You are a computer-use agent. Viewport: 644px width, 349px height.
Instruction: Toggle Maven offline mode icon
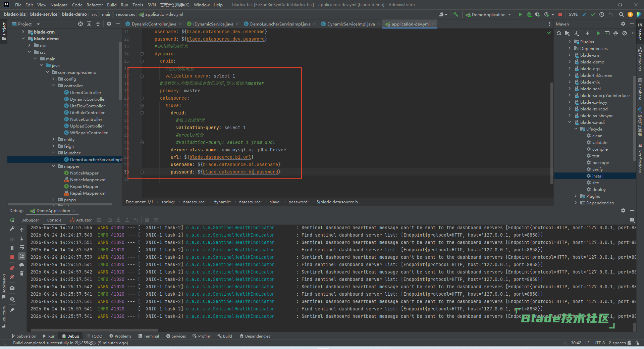click(615, 33)
